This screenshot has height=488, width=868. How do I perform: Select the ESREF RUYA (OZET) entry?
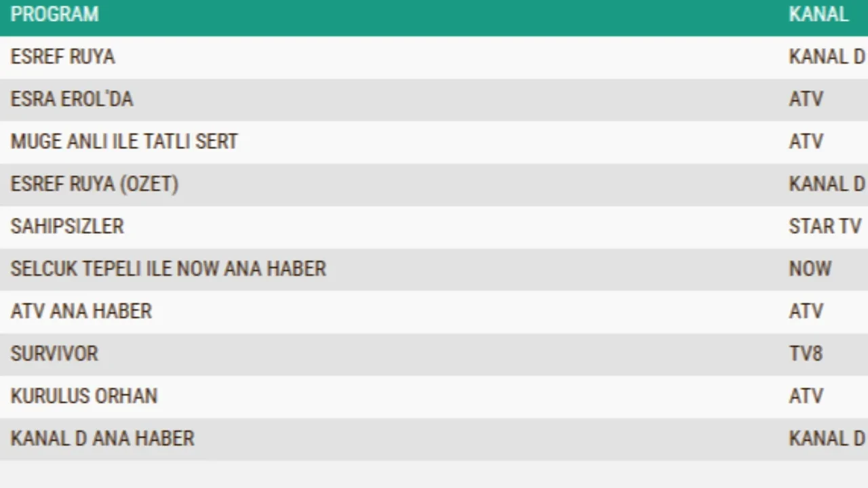(x=94, y=184)
